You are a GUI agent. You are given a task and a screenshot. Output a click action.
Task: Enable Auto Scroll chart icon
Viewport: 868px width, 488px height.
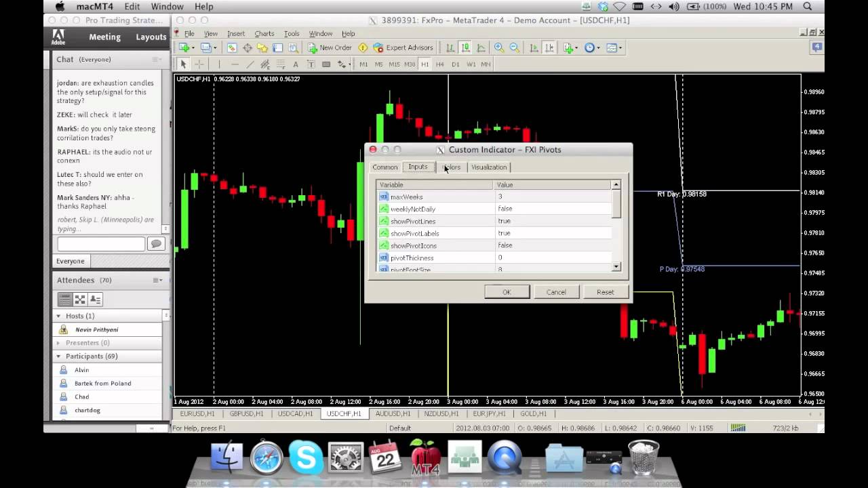point(534,47)
